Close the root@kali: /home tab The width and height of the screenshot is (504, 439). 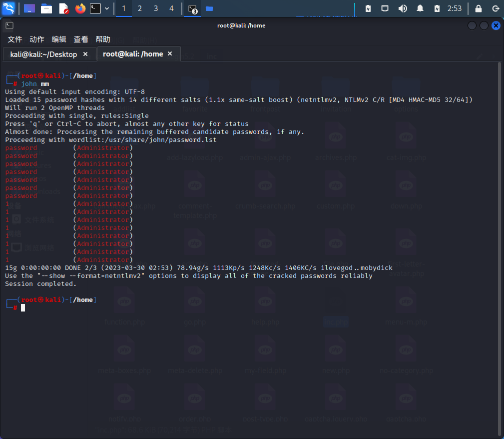coord(170,53)
